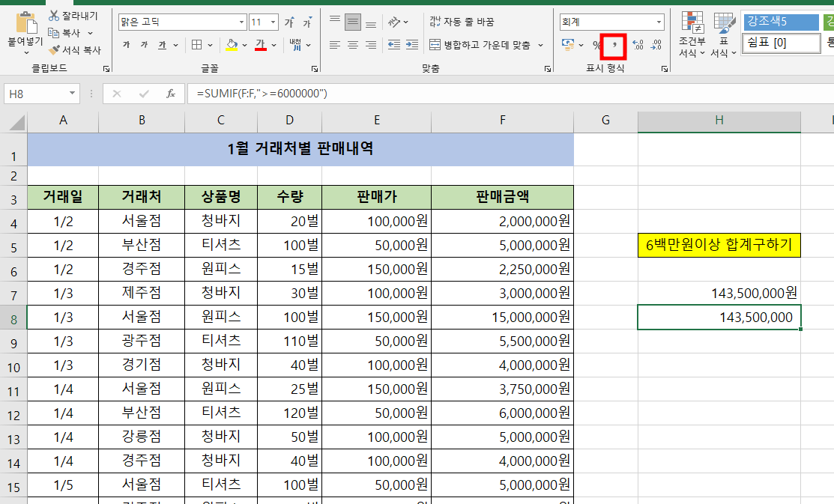834x504 pixels.
Task: Center text horizontally in alignment group
Action: click(x=353, y=45)
